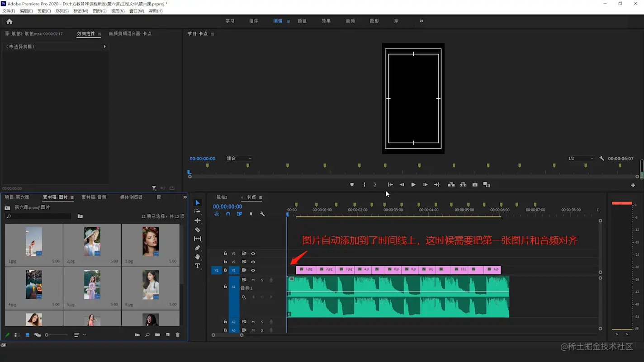Open the 文件(F) menu
This screenshot has width=644, height=362.
point(9,11)
